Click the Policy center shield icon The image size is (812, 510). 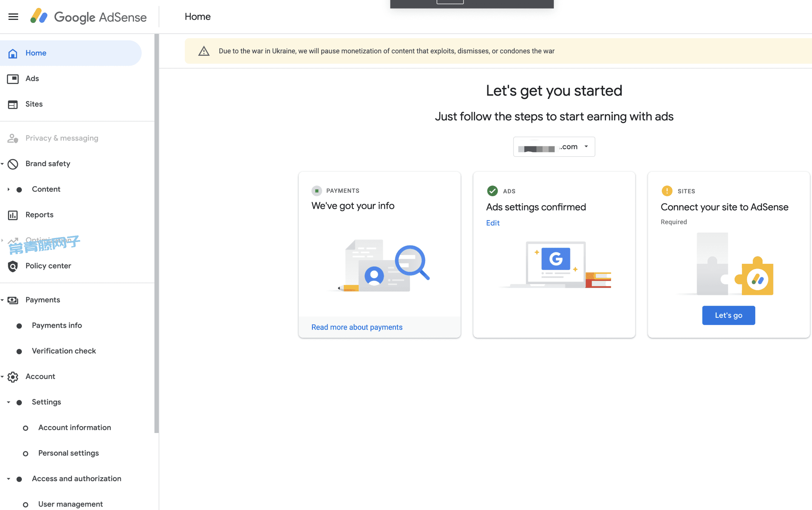pyautogui.click(x=13, y=266)
